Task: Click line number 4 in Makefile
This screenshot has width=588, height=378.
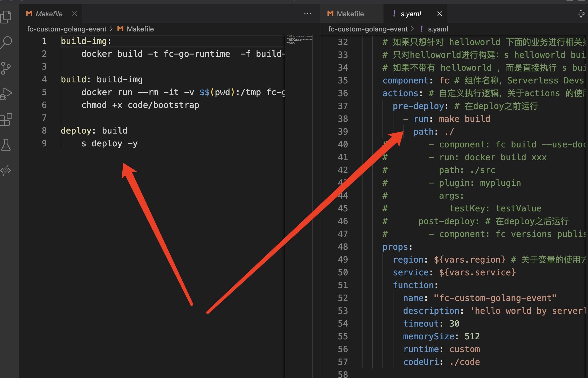Action: point(44,79)
